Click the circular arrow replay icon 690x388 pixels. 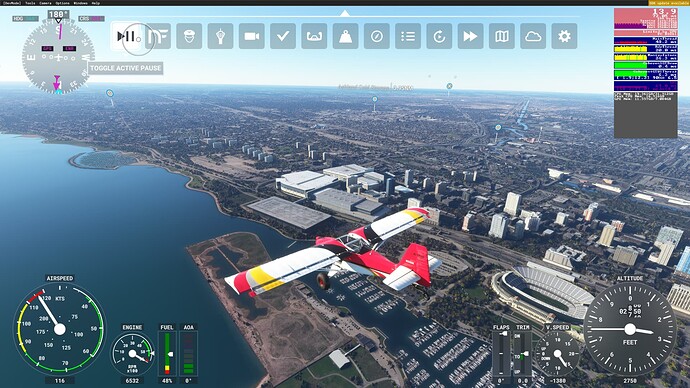pyautogui.click(x=439, y=36)
